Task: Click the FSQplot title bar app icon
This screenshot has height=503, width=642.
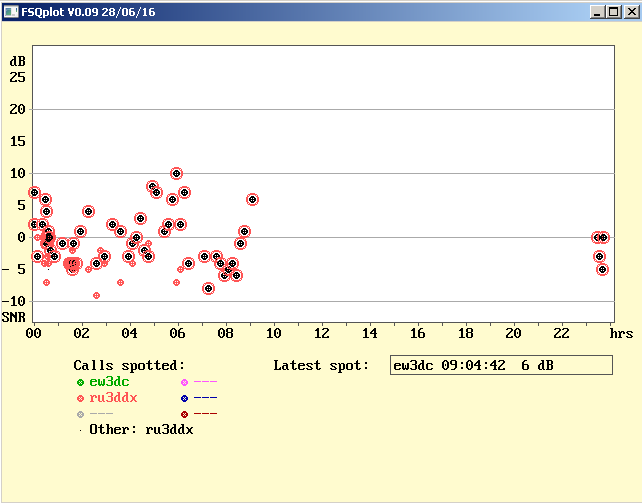Action: pos(11,12)
